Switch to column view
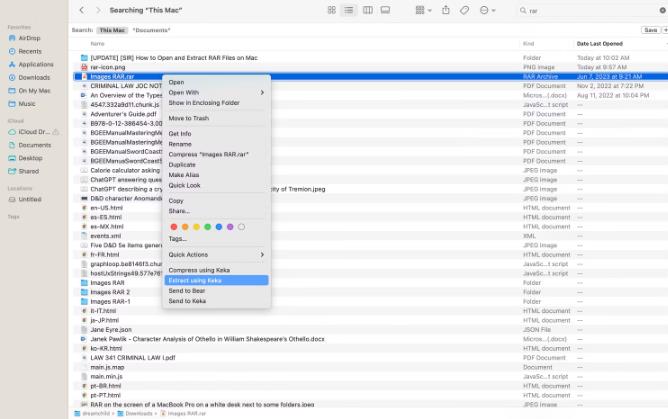The height and width of the screenshot is (419, 668). tap(367, 10)
